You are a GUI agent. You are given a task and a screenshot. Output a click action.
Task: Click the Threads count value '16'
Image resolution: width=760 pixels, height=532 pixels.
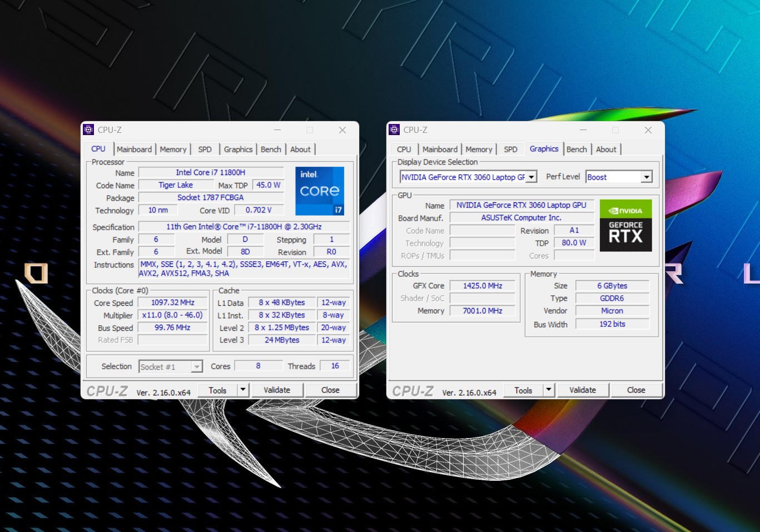pyautogui.click(x=335, y=366)
